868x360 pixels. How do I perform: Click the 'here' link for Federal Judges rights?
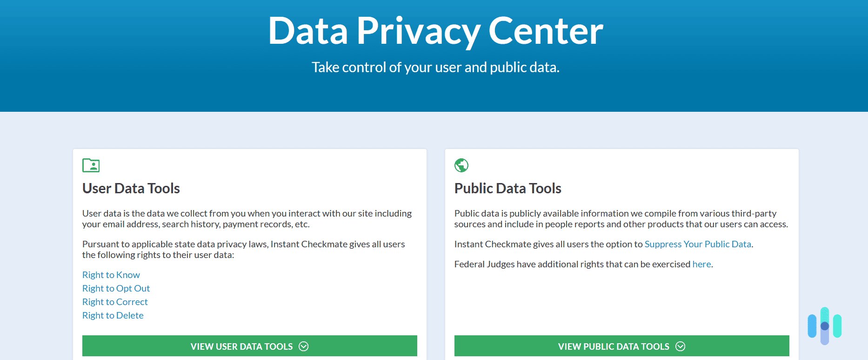tap(701, 264)
